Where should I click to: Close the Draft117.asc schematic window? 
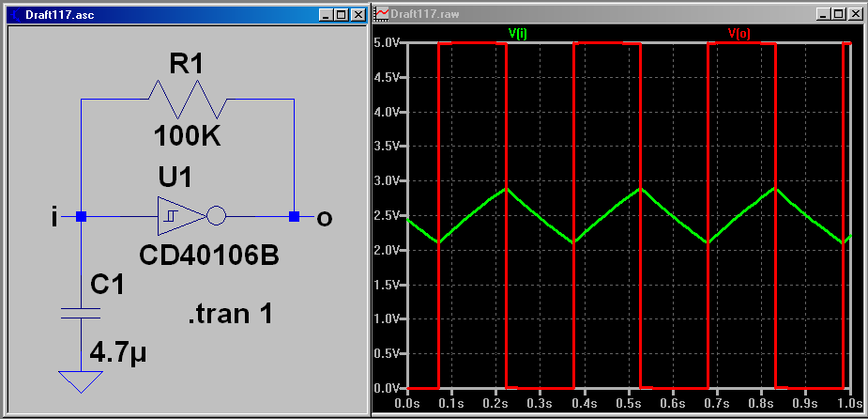[x=358, y=15]
